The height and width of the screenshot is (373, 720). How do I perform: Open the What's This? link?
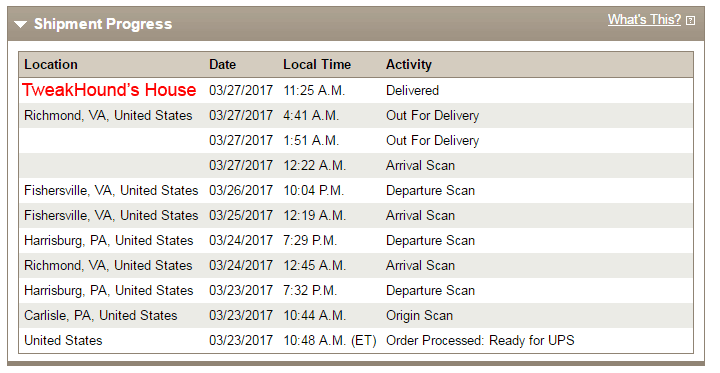coord(644,20)
